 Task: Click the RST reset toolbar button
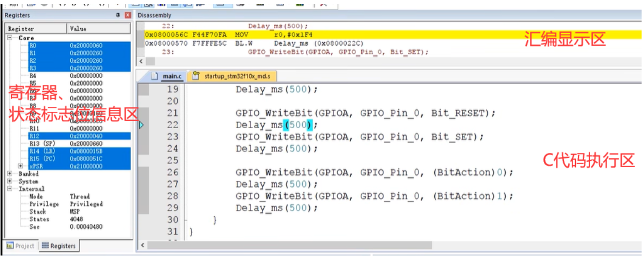click(14, 3)
